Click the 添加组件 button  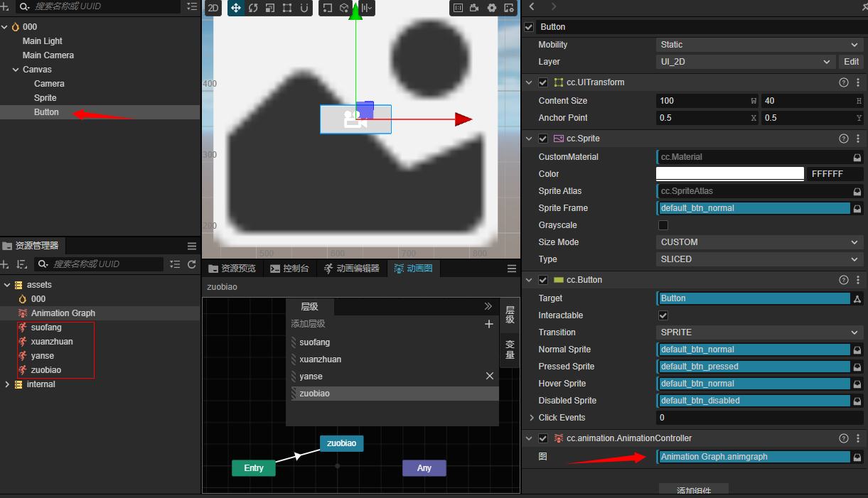694,491
